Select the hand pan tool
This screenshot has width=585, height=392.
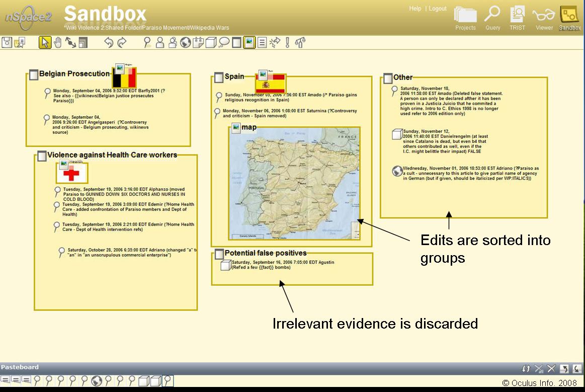[58, 42]
